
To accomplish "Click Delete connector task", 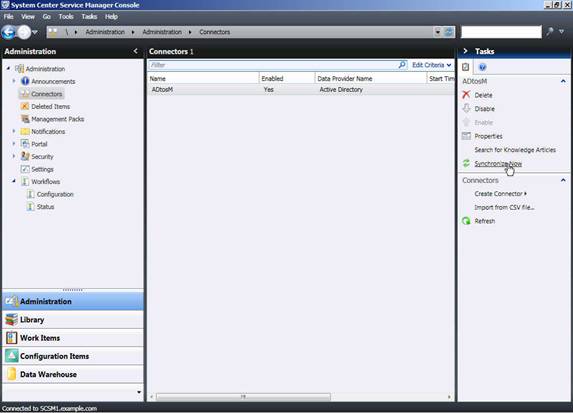I will point(483,95).
